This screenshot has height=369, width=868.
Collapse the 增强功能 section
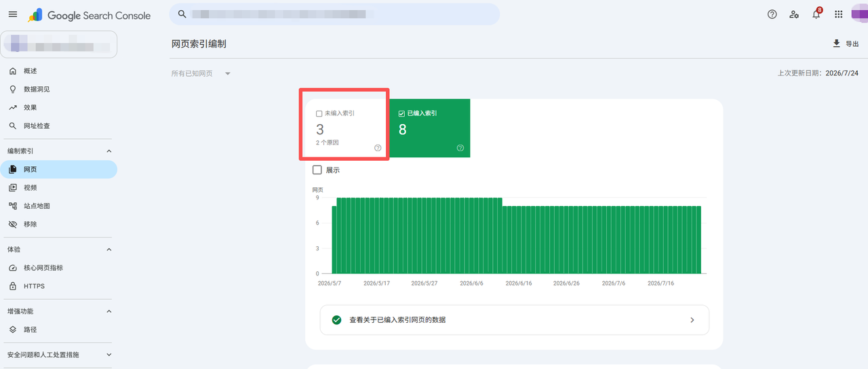coord(109,311)
